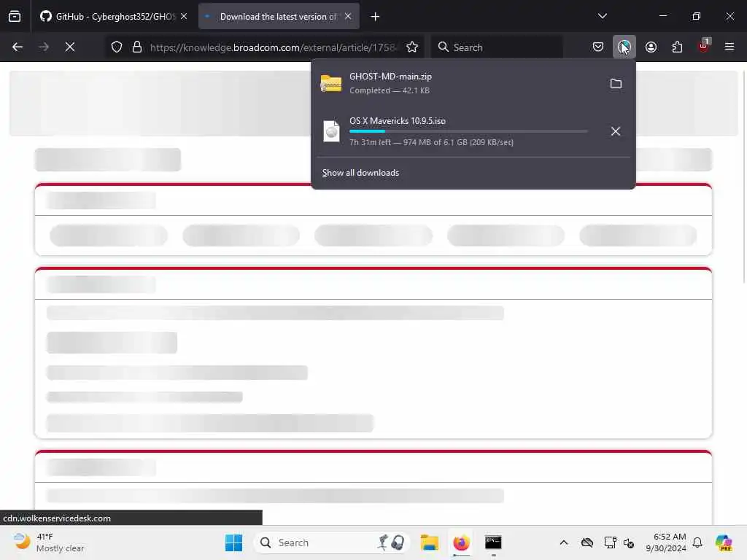This screenshot has width=747, height=560.
Task: Click the OS X Mavericks 10.9.5.iso download
Action: (x=457, y=131)
